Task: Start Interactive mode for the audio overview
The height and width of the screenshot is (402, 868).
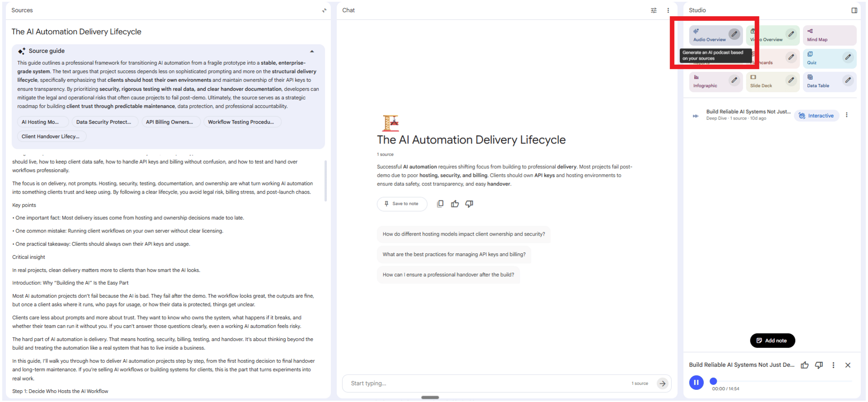Action: 816,116
